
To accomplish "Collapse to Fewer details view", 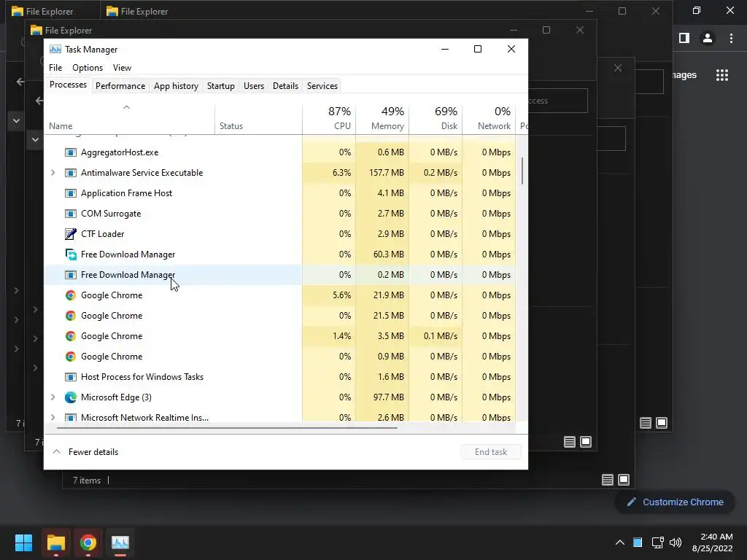I will click(x=86, y=452).
